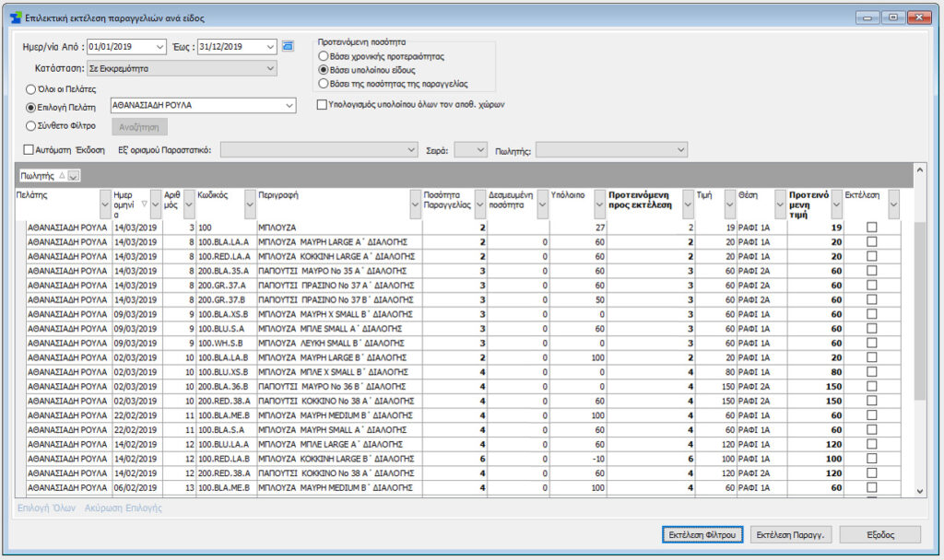Select the code cell 100.BLA.S.A
This screenshot has height=560, width=944.
227,429
